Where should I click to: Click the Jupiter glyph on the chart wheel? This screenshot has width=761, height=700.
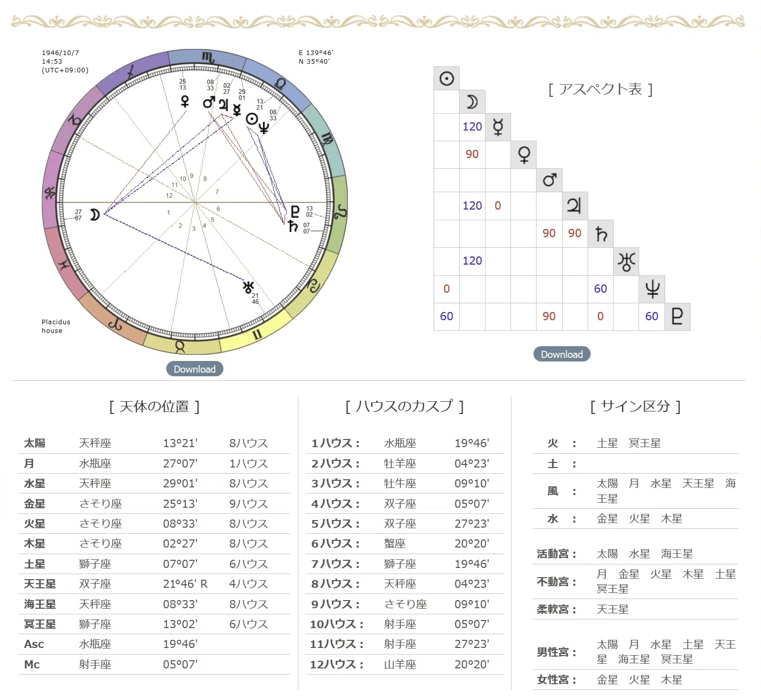(x=223, y=105)
